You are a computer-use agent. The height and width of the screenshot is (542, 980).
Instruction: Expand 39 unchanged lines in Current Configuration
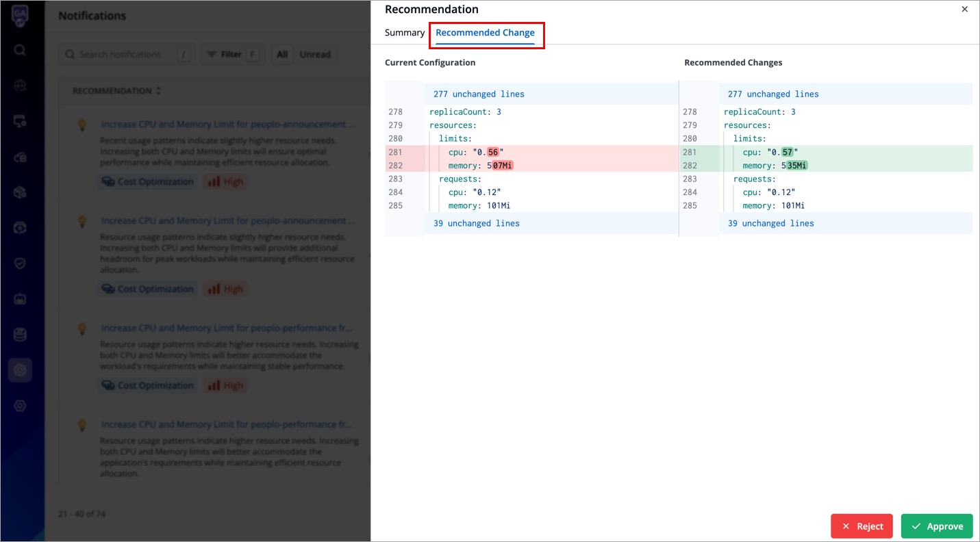click(x=476, y=224)
